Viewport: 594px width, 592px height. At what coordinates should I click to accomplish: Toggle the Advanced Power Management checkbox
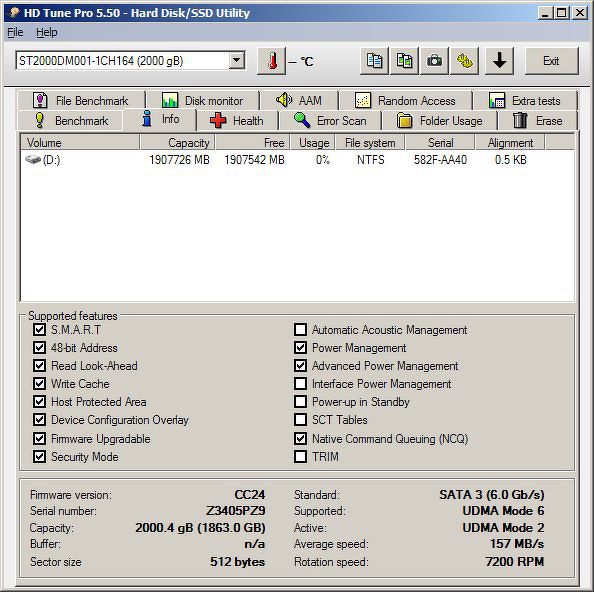300,366
